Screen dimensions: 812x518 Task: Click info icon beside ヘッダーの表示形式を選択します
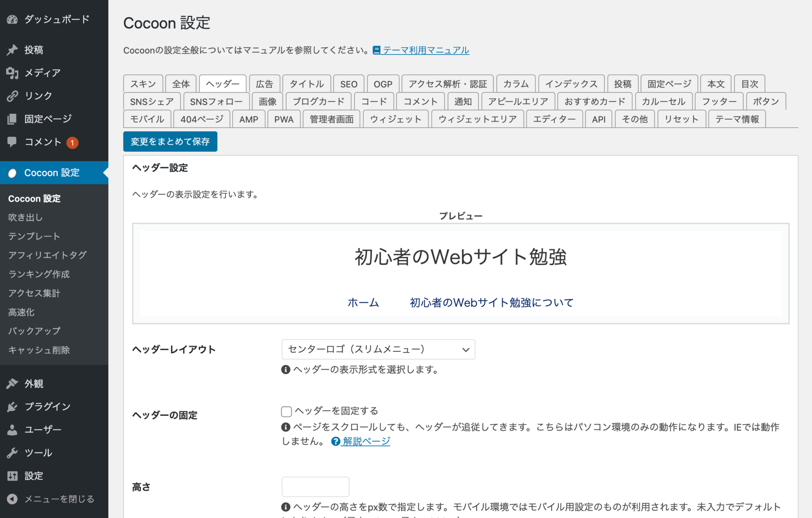click(x=286, y=370)
